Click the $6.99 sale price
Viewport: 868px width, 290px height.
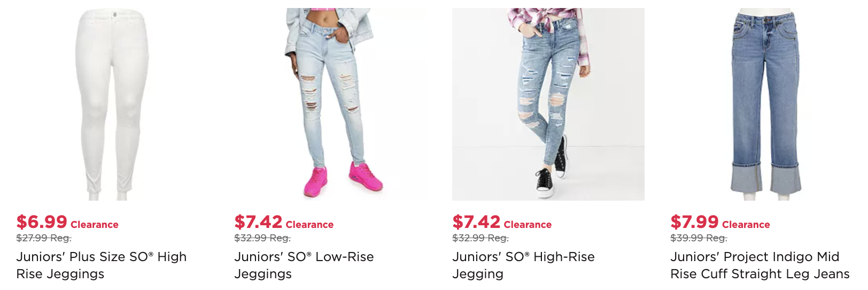pos(42,222)
